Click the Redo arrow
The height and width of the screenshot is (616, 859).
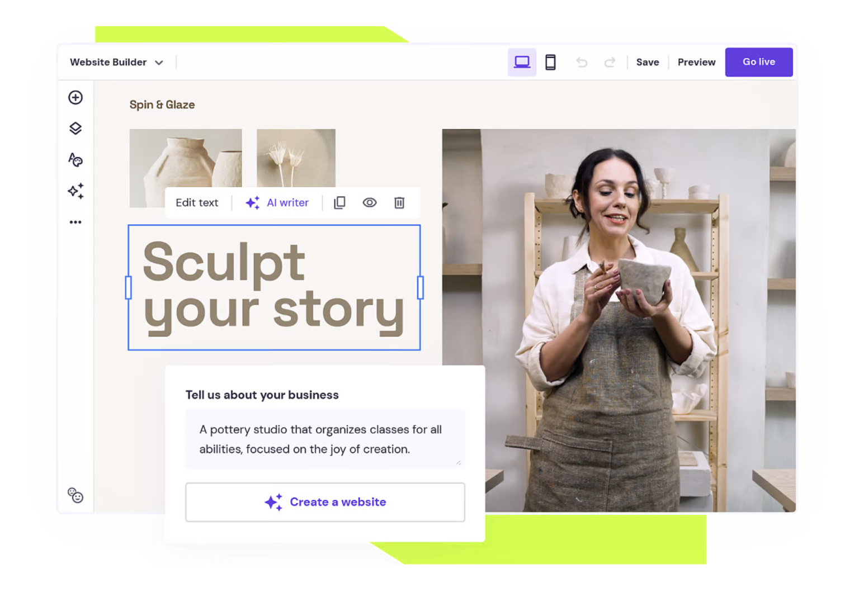(609, 62)
